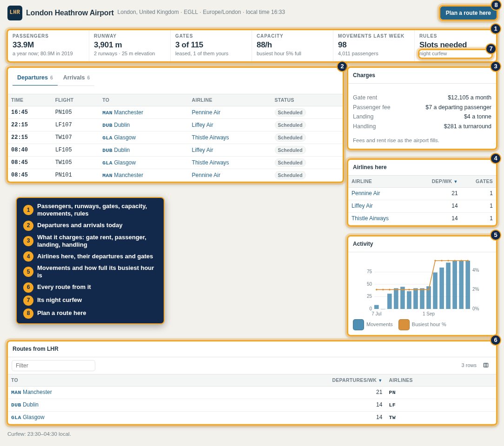Click the LHR airport code badge
504x446 pixels.
coord(15,13)
